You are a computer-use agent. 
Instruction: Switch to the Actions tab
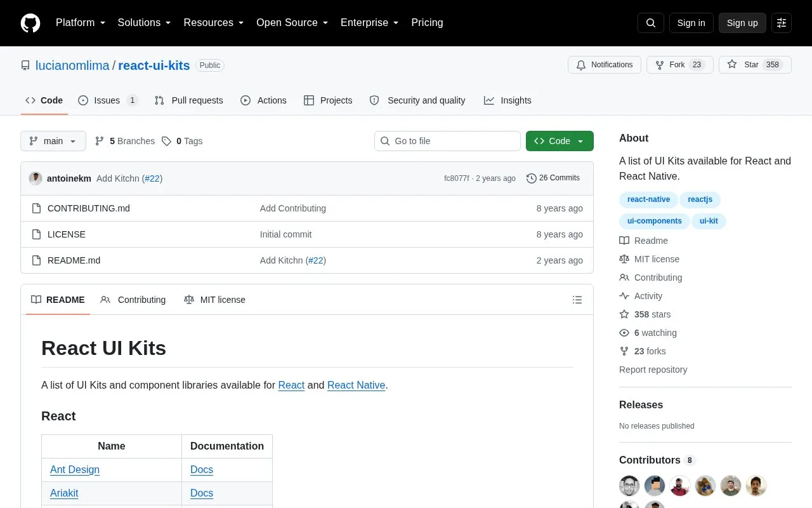point(264,100)
